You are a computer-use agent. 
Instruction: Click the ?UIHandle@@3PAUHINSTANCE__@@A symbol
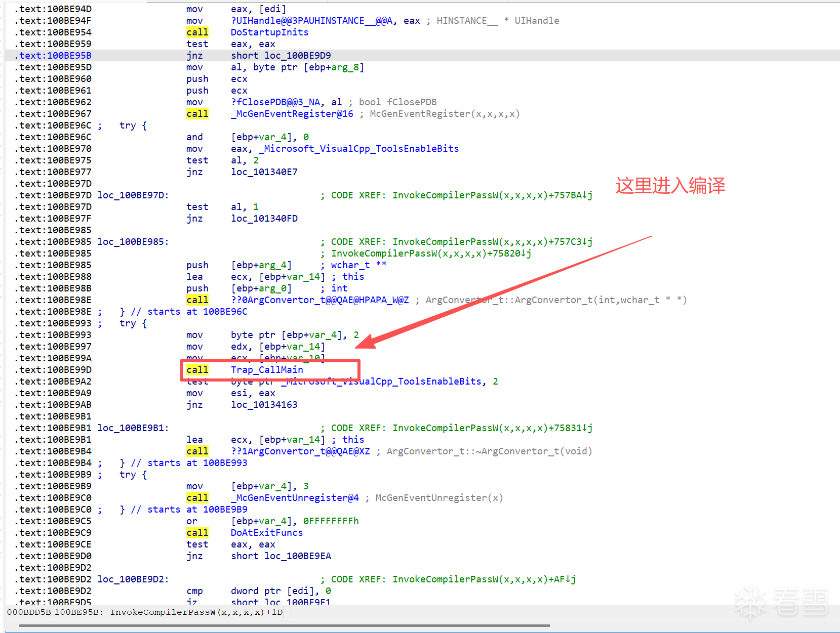[311, 21]
